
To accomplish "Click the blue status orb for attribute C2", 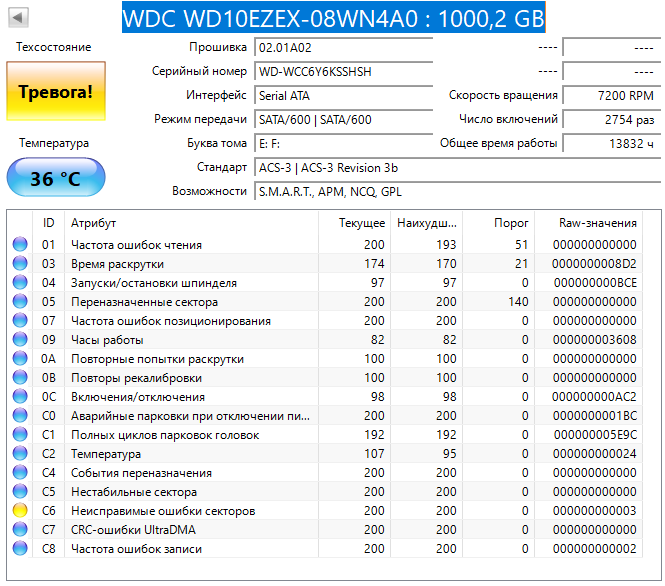I will (x=20, y=453).
